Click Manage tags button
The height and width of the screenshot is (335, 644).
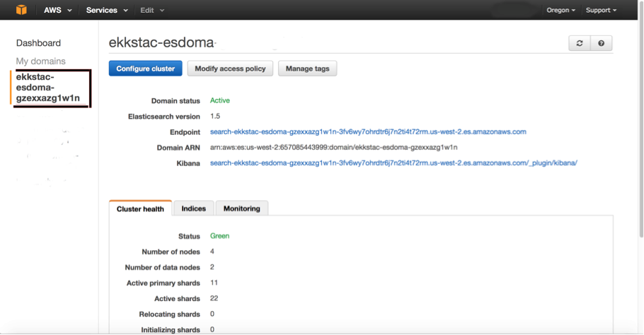[308, 69]
